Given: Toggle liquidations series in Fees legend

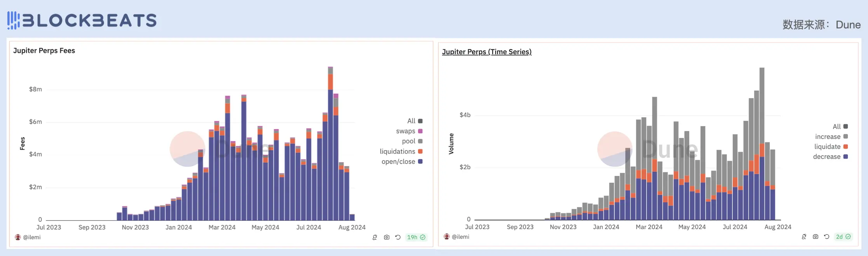Looking at the screenshot, I should [401, 151].
